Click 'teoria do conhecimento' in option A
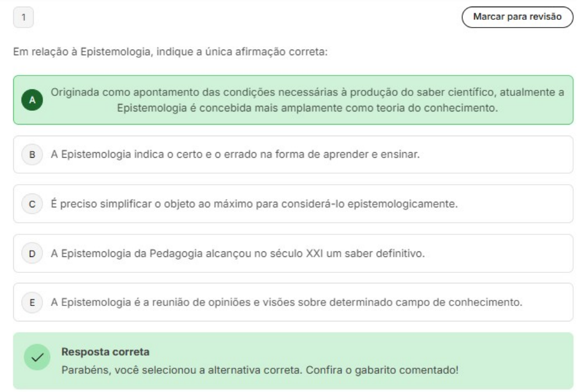 click(x=450, y=108)
